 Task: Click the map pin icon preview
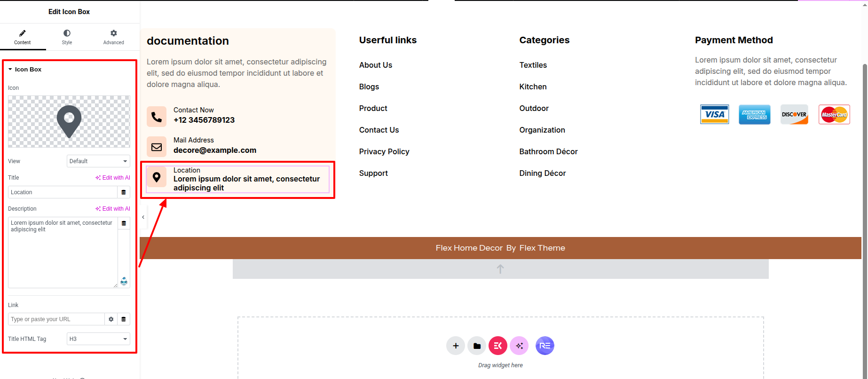69,122
